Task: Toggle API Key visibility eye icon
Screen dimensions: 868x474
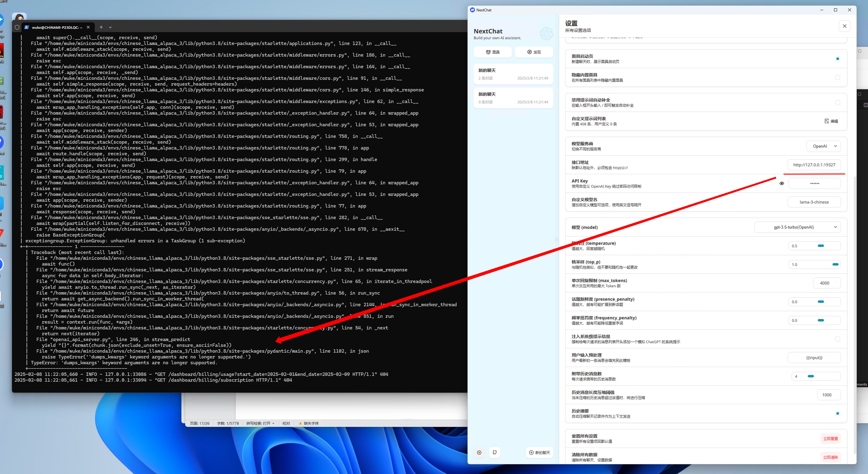Action: 782,183
